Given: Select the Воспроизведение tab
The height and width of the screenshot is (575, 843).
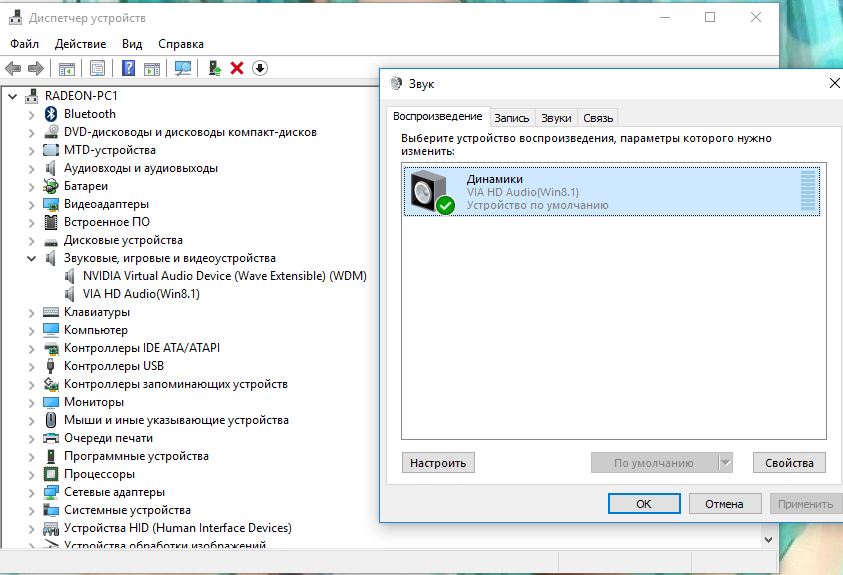Looking at the screenshot, I should [438, 117].
